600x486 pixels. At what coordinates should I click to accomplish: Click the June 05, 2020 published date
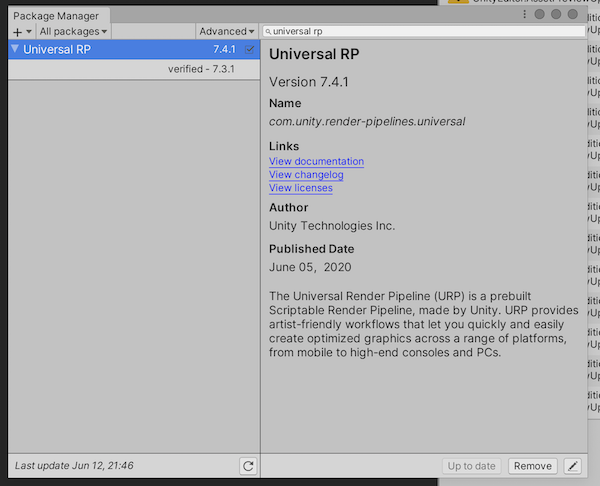coord(310,267)
